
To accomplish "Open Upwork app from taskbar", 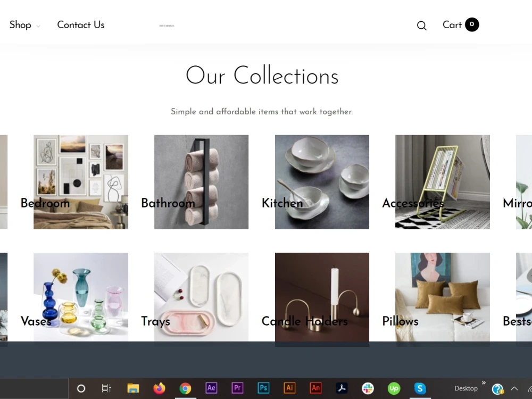I will (394, 388).
